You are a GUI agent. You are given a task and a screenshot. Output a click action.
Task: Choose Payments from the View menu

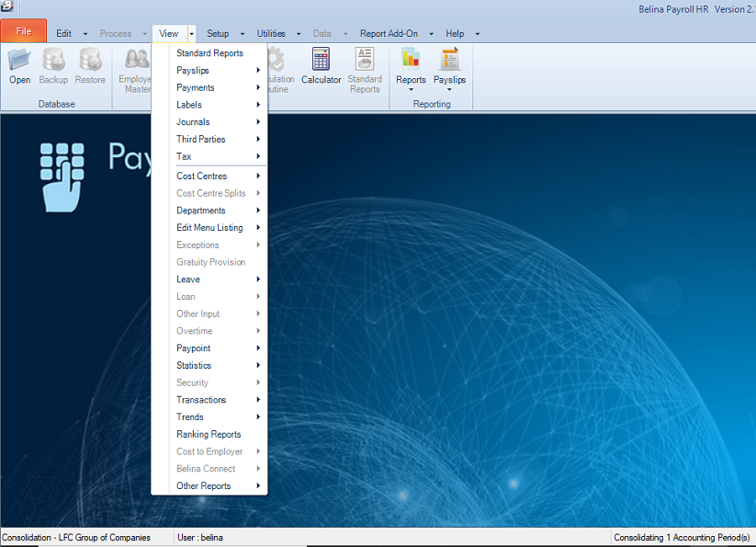[x=209, y=87]
